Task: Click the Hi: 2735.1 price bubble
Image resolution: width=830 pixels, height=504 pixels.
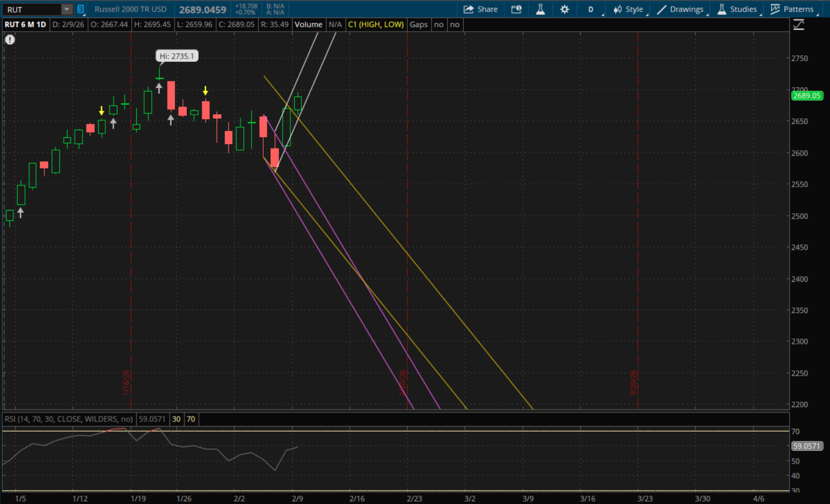Action: pyautogui.click(x=177, y=56)
